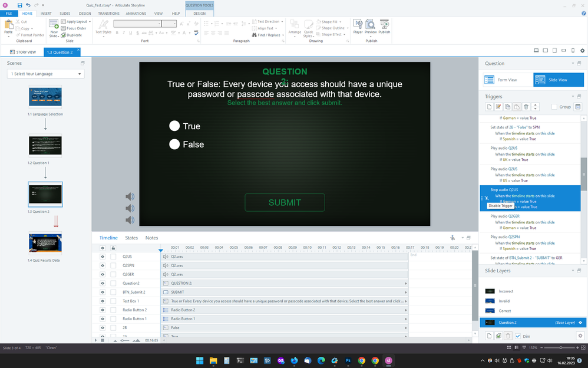Delete the selected trigger

(526, 107)
